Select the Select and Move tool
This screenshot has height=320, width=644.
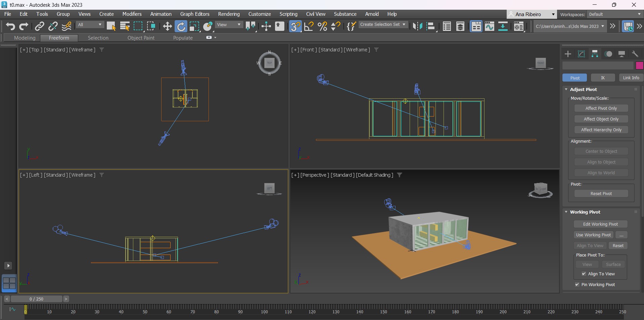[167, 26]
